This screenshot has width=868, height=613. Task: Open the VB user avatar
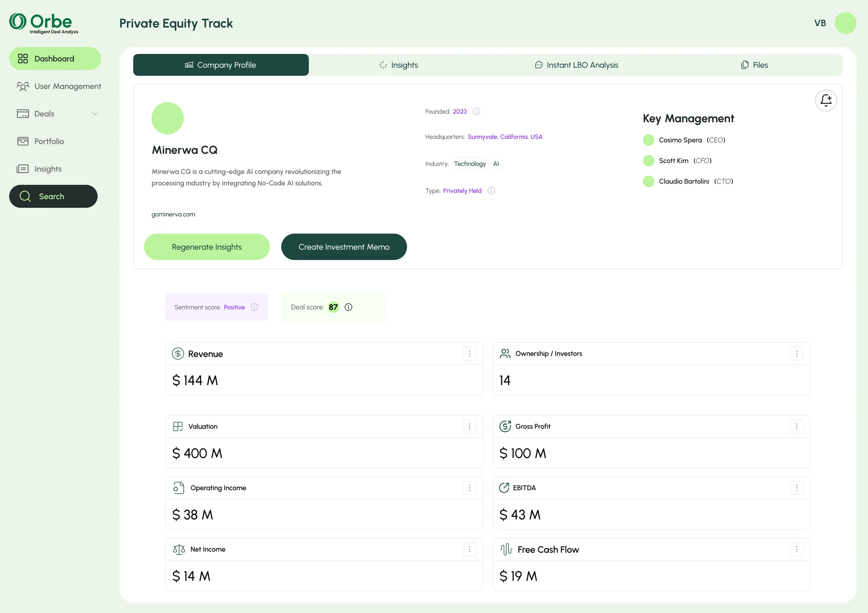[845, 23]
